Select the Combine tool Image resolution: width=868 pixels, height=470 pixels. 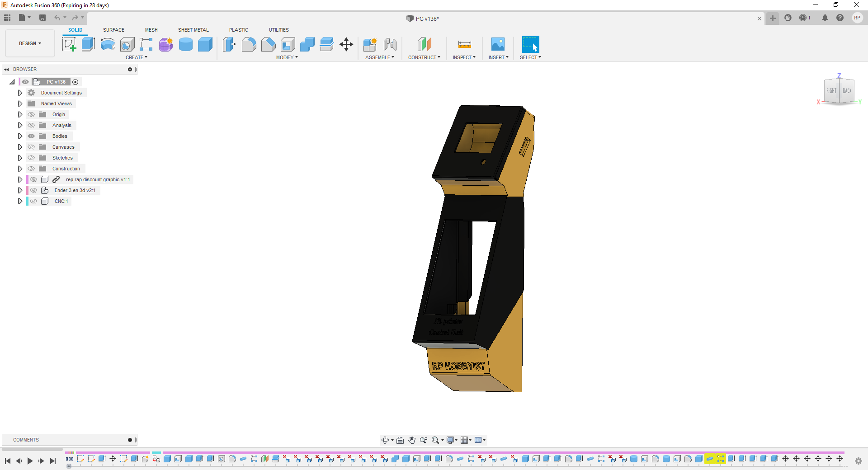point(307,44)
